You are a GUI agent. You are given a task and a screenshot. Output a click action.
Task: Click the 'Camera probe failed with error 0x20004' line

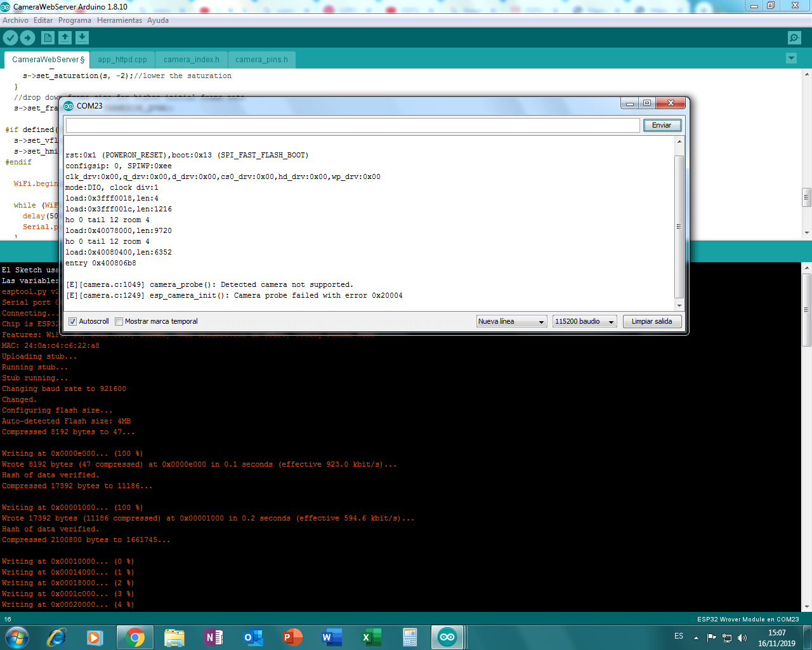point(234,295)
